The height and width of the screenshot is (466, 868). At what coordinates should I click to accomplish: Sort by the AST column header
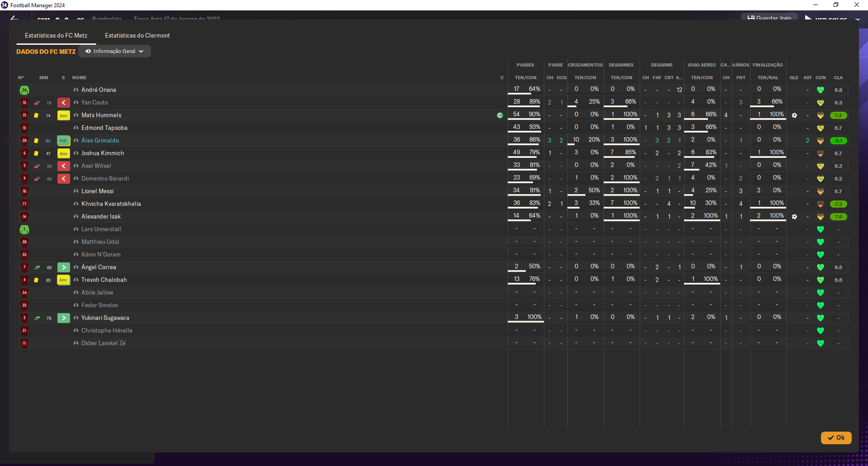point(807,78)
